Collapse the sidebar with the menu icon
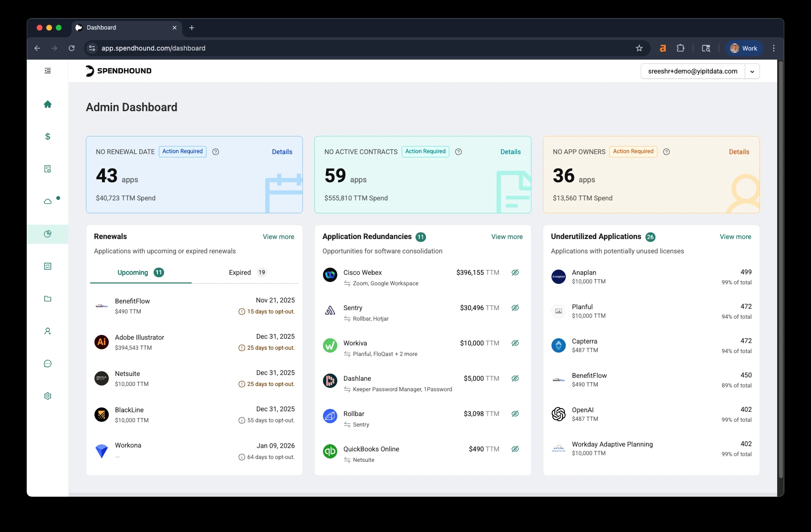This screenshot has width=811, height=532. pos(48,71)
